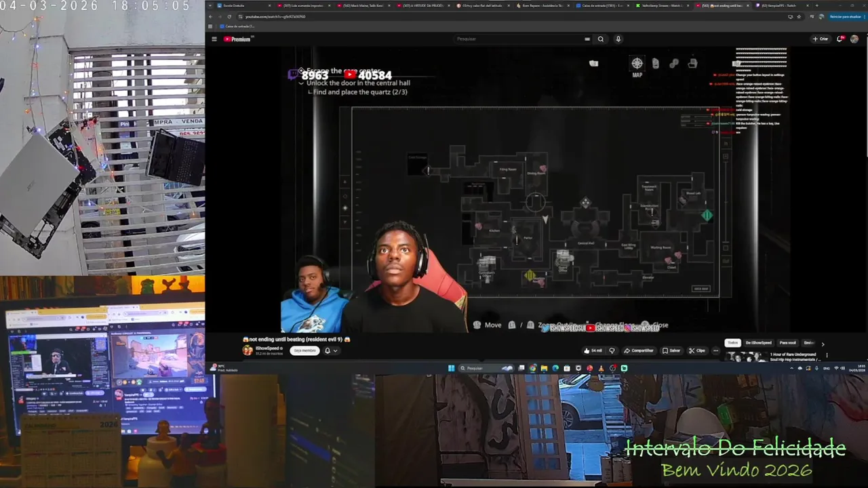Click the 'Seja membro' button
This screenshot has height=488, width=868.
[304, 350]
